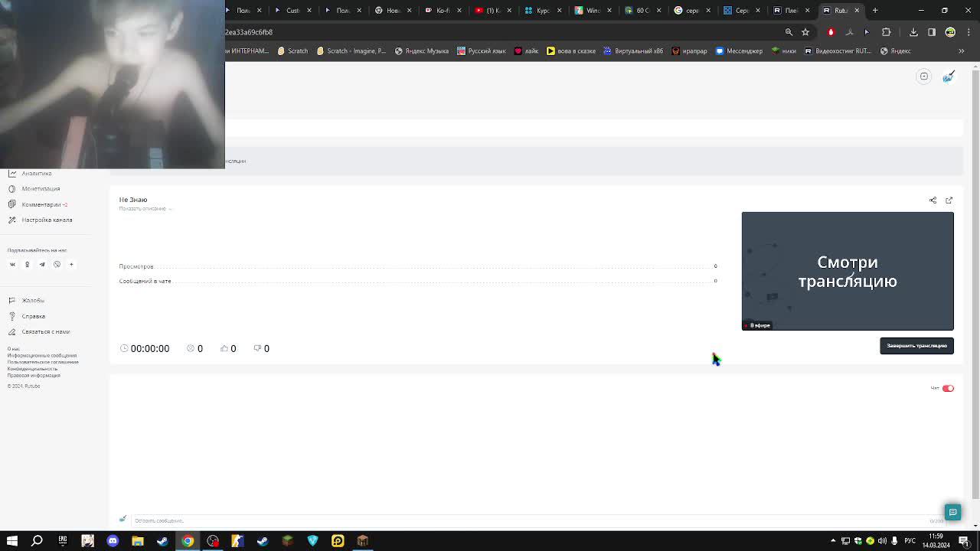Screen dimensions: 980x551
Task: Show hidden system tray icons
Action: (833, 541)
